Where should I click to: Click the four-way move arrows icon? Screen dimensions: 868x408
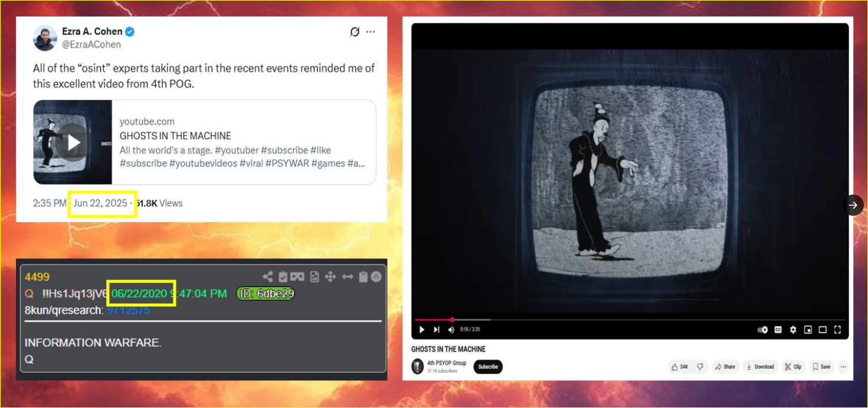pos(330,277)
